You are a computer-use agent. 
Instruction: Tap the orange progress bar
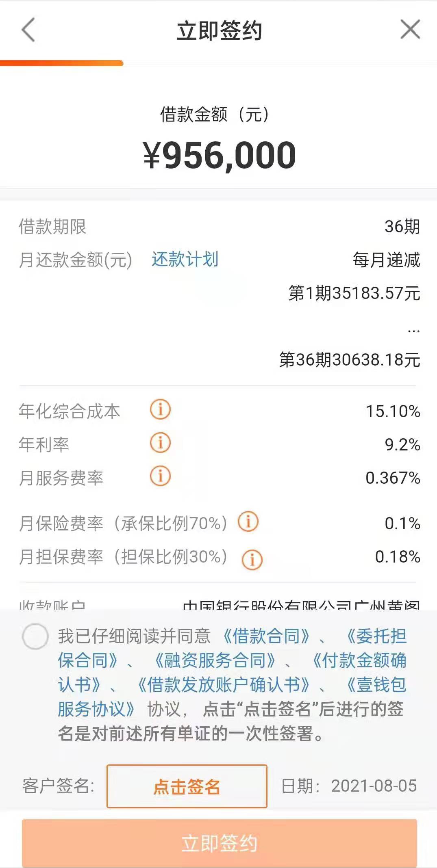[x=61, y=63]
